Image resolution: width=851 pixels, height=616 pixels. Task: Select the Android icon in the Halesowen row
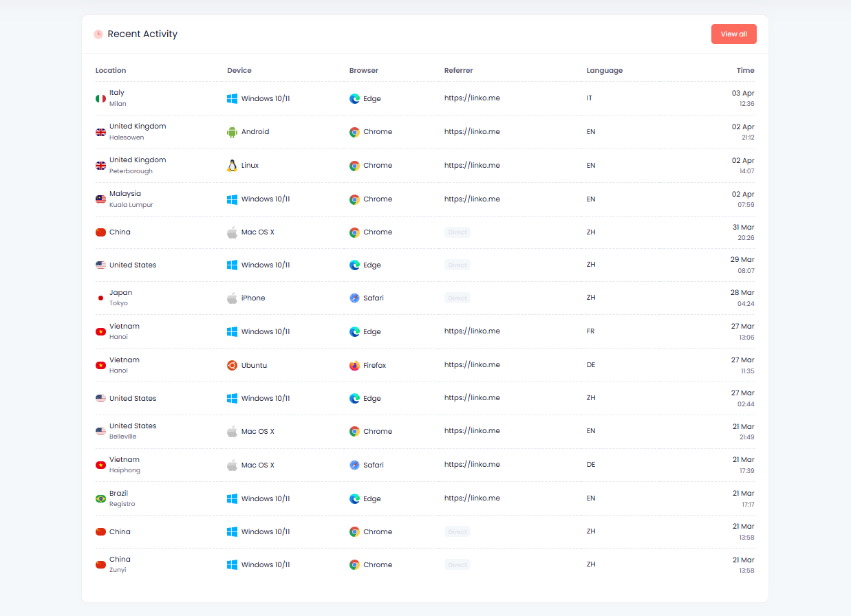(x=231, y=131)
